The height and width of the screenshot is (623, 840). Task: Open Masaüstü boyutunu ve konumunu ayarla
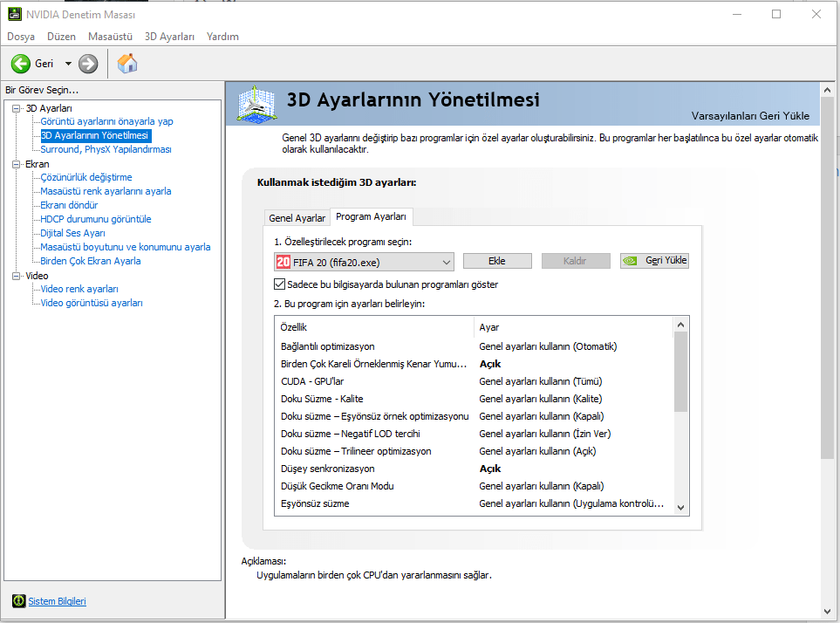pos(126,247)
